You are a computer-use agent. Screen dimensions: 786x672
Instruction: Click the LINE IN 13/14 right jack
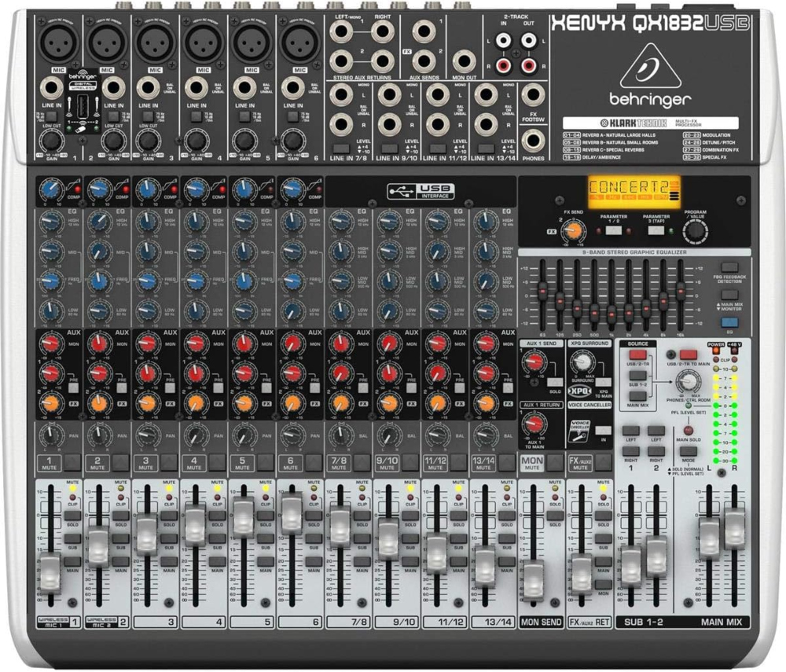486,125
